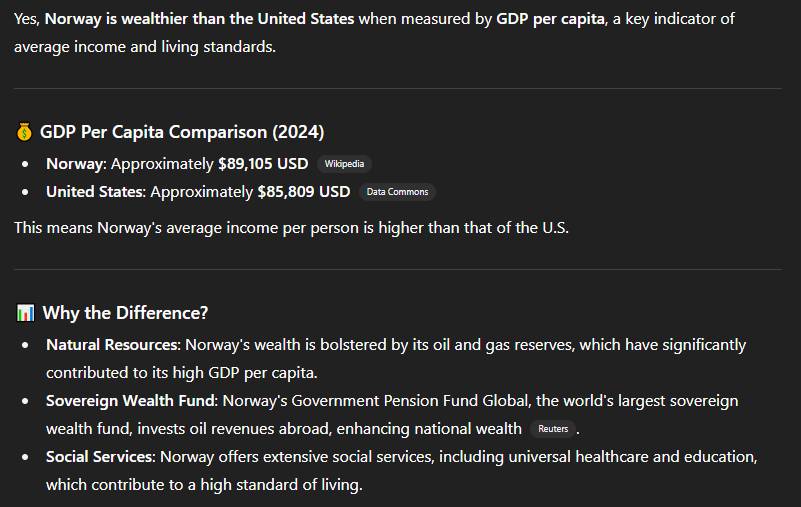Click the bold Norway label in list

(x=76, y=164)
